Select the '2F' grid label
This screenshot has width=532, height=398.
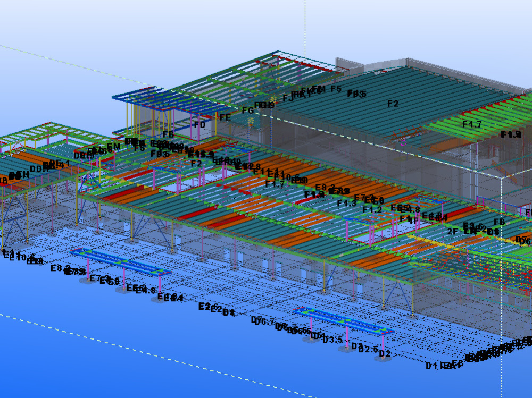tap(453, 232)
